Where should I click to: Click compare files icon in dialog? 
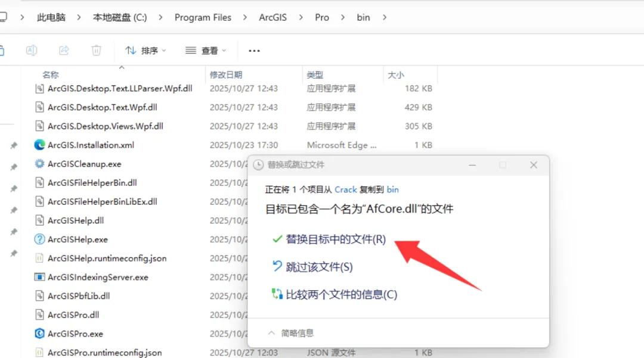click(277, 294)
